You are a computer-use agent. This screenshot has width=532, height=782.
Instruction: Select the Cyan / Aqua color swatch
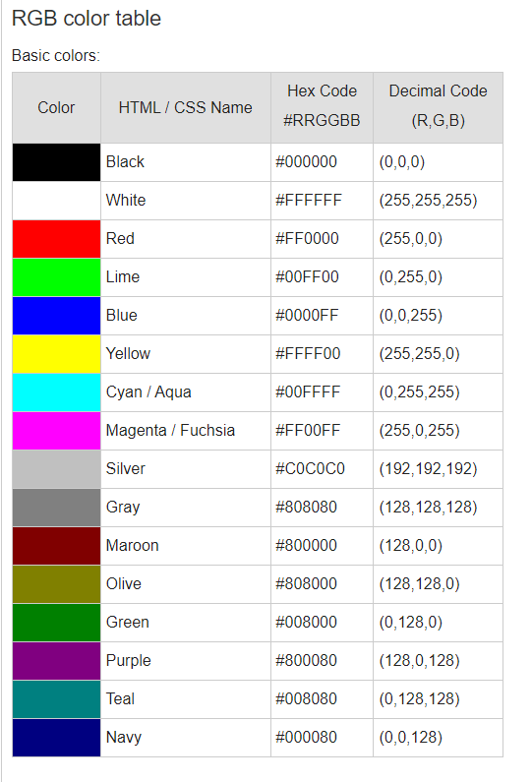[x=56, y=392]
